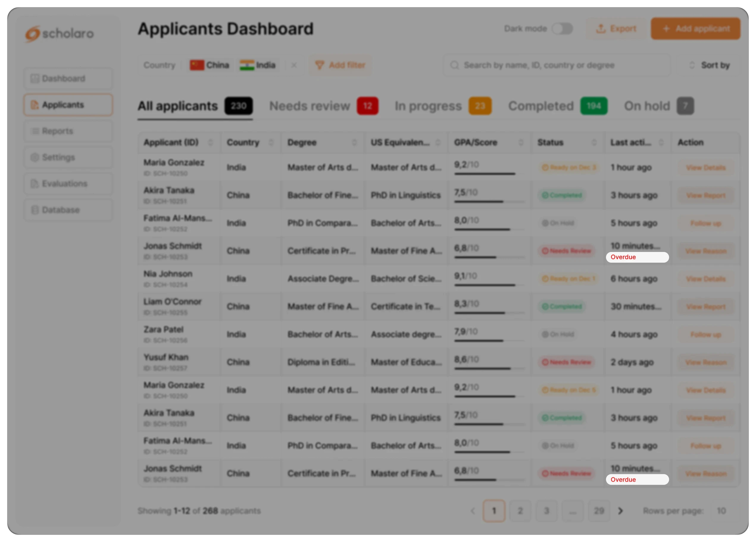The width and height of the screenshot is (756, 542).
Task: Click the applicant search field
Action: pos(557,65)
